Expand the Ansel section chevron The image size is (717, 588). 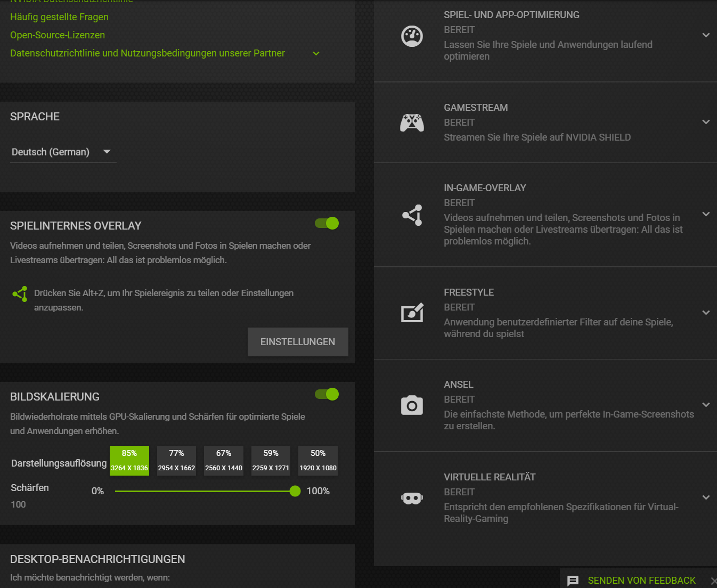tap(706, 405)
